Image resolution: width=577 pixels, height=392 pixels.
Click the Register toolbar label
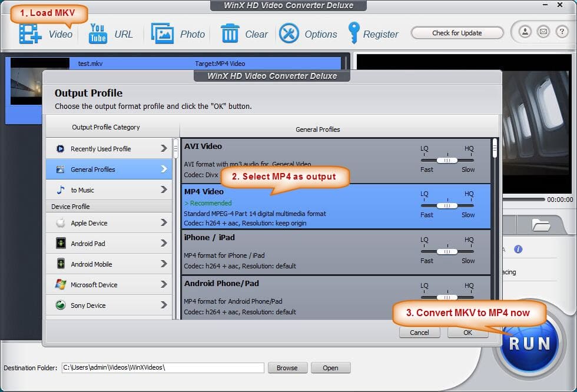pos(380,34)
